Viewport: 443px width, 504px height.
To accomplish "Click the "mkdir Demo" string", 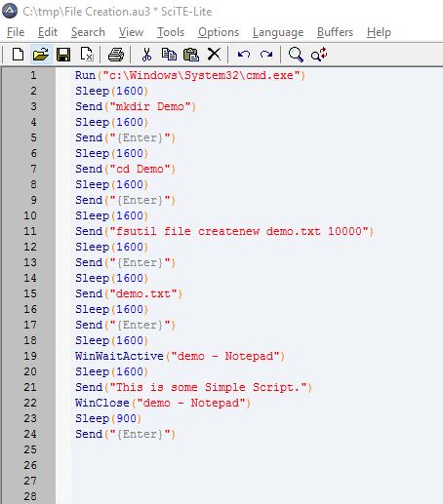I will (150, 106).
